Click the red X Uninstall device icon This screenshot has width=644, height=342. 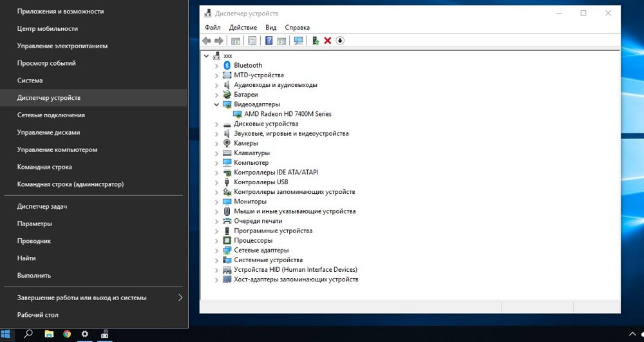click(328, 41)
